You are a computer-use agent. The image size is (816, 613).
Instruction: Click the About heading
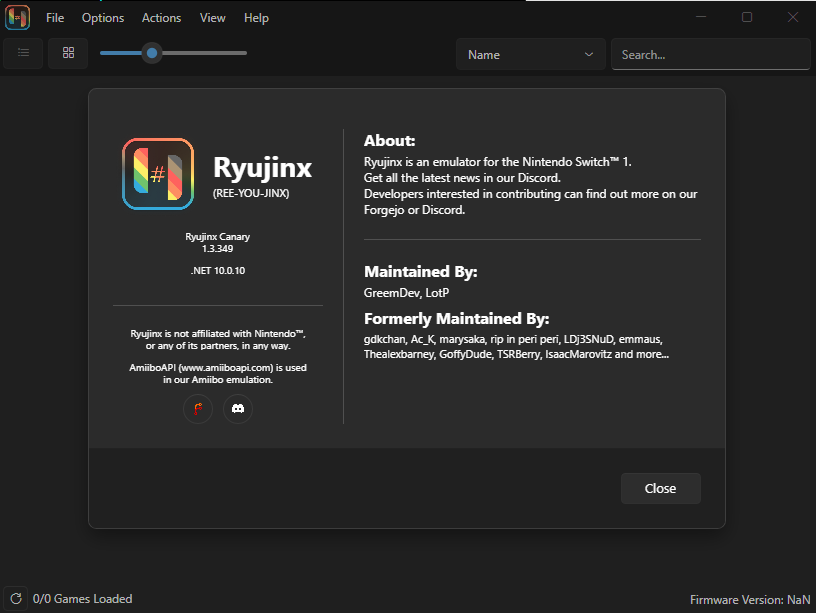click(x=389, y=141)
